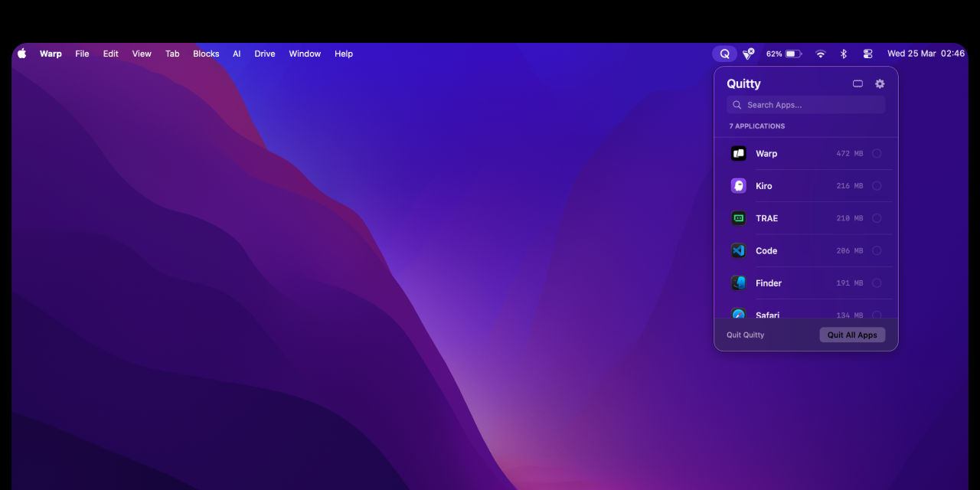This screenshot has height=490, width=980.
Task: Click the 210 MB memory value
Action: click(850, 218)
